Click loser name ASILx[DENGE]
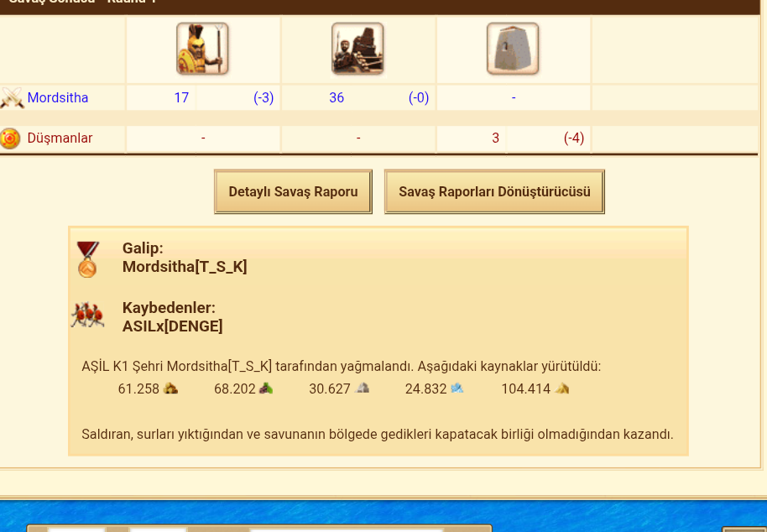This screenshot has width=767, height=532. coord(173,326)
